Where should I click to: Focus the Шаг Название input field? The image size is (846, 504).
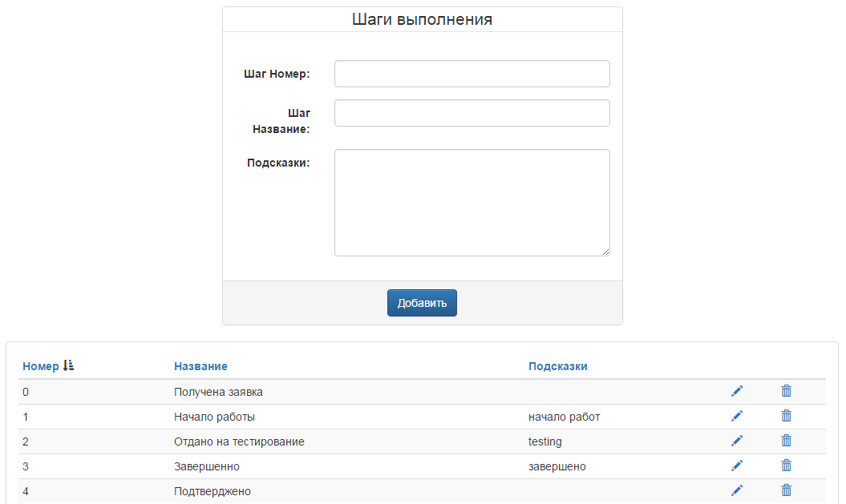click(x=472, y=113)
